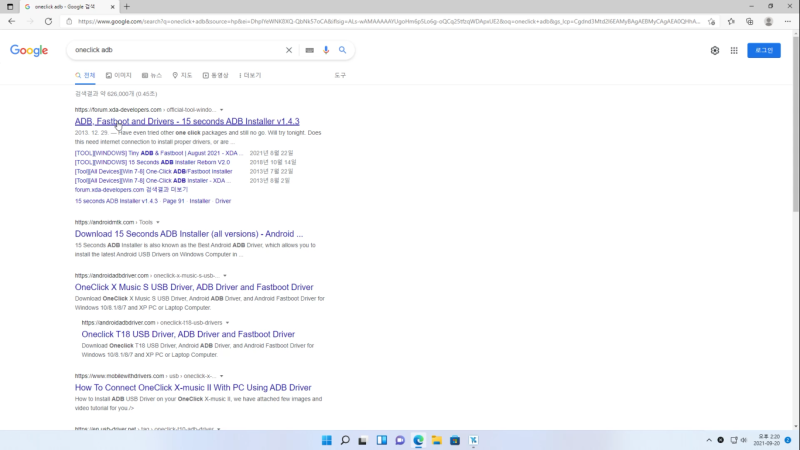
Task: Start voice search with microphone
Action: 326,50
